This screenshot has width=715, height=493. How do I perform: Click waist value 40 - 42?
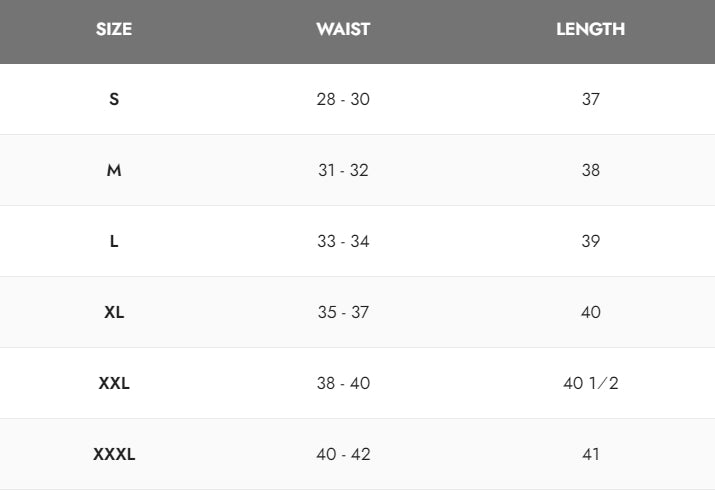pos(343,454)
